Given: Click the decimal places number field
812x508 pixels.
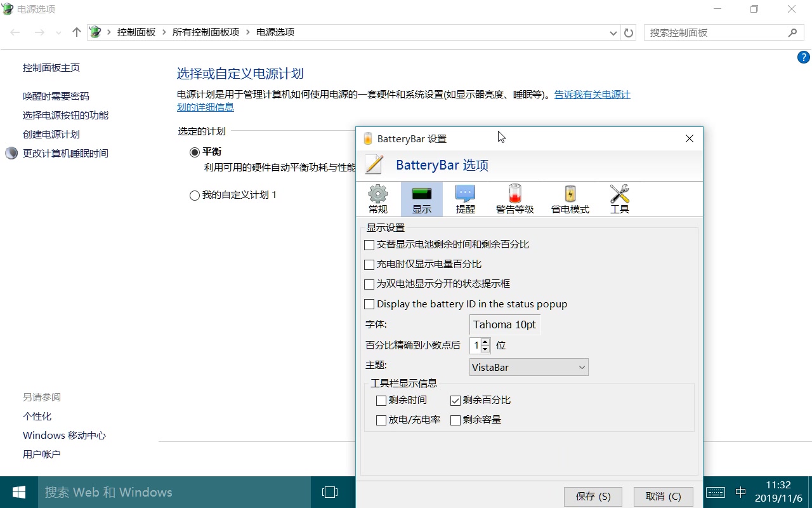Looking at the screenshot, I should coord(475,346).
